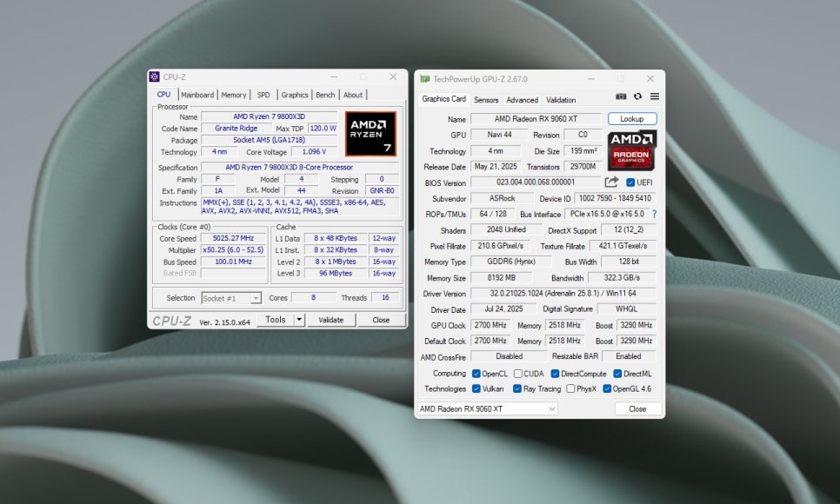Click the Tools button in CPU-Z
The height and width of the screenshot is (504, 840).
(276, 320)
